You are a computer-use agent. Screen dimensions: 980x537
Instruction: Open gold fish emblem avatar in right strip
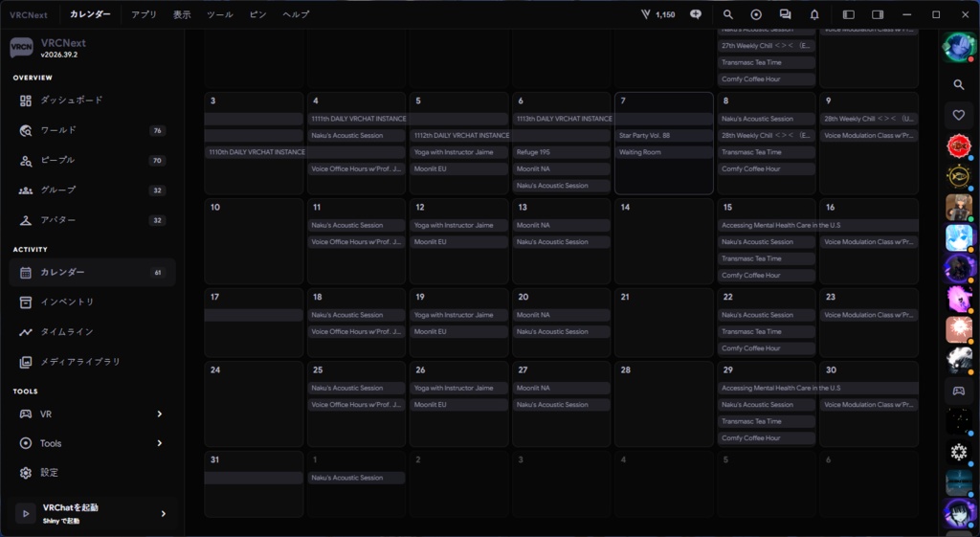959,177
